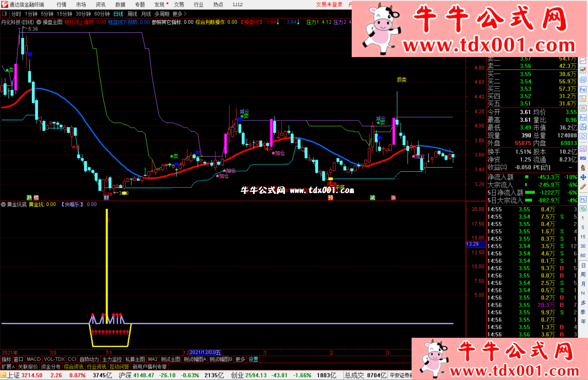This screenshot has height=380, width=588.
Task: Switch to the 月线 chart tab
Action: [x=146, y=14]
